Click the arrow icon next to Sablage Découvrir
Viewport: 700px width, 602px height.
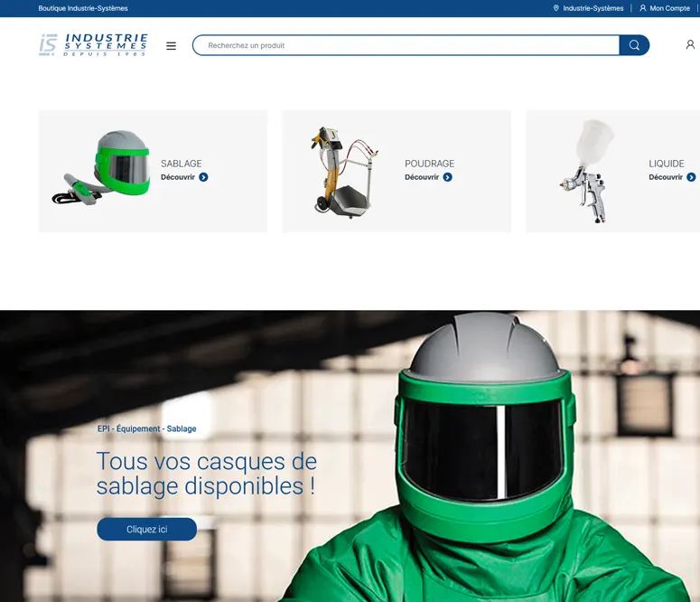[x=203, y=177]
